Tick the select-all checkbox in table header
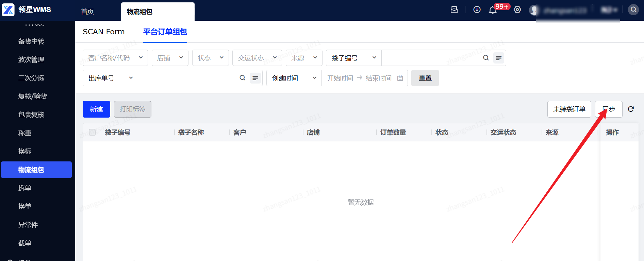644x261 pixels. pyautogui.click(x=92, y=132)
